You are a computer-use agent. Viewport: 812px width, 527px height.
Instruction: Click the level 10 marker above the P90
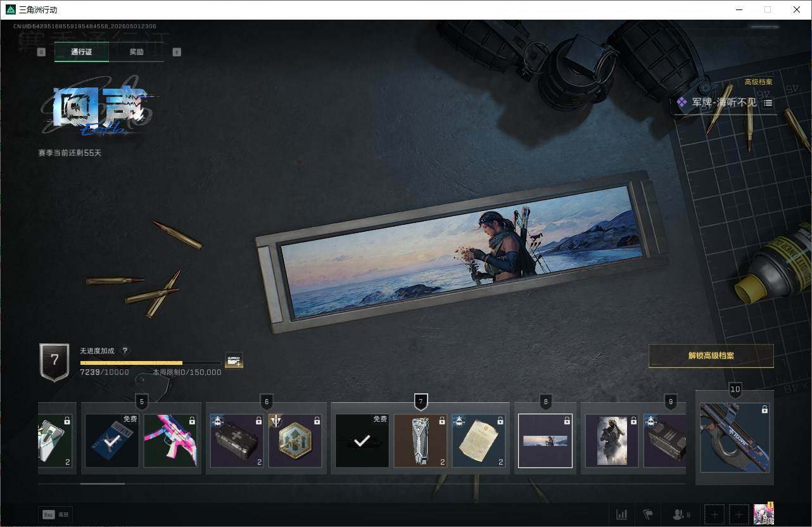pyautogui.click(x=735, y=390)
